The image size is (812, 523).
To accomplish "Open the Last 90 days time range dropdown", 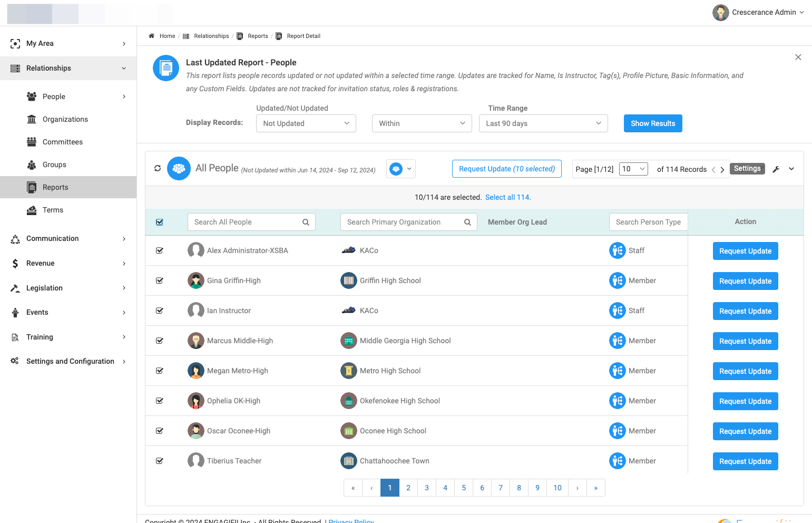I will pyautogui.click(x=543, y=123).
